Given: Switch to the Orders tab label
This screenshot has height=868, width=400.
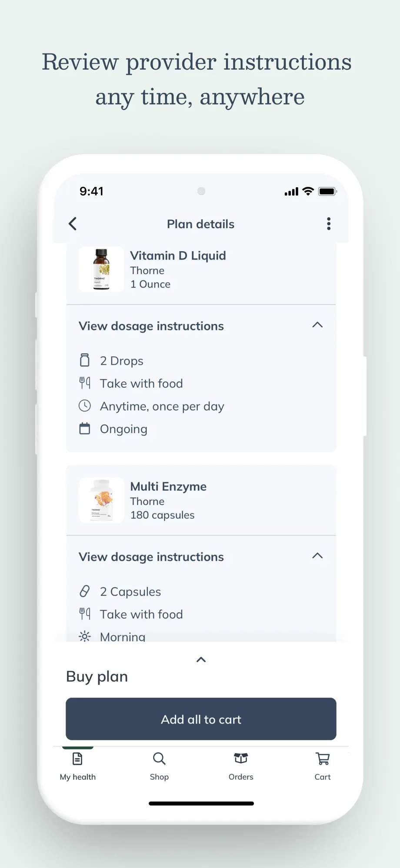Looking at the screenshot, I should (241, 777).
